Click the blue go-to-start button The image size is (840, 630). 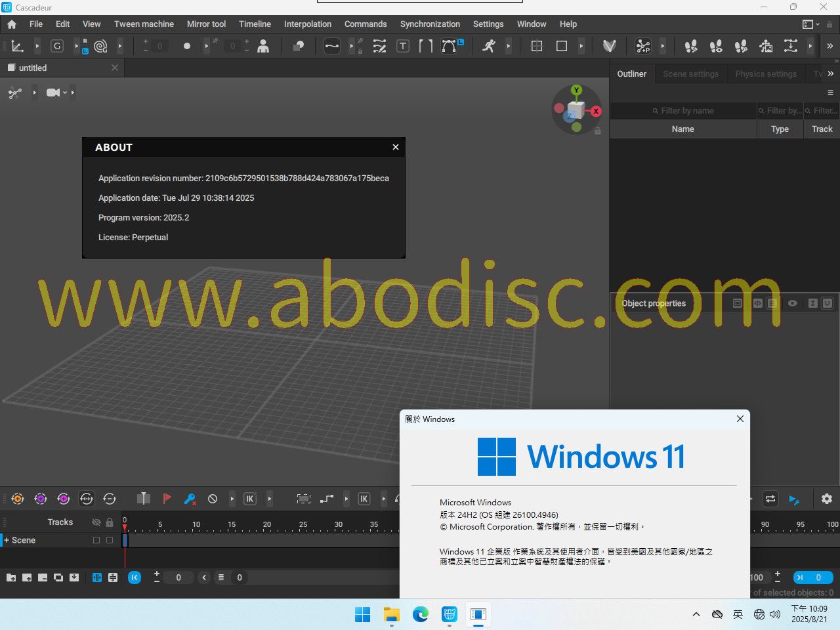(x=135, y=577)
